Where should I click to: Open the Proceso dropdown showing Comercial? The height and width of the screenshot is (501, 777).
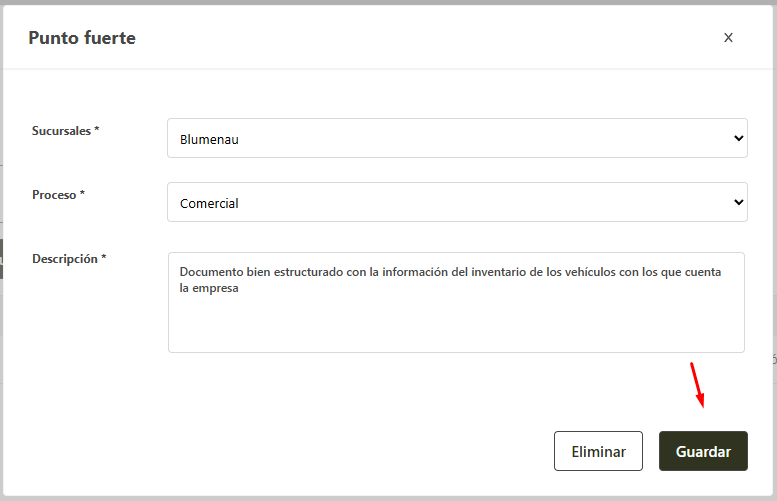(x=457, y=202)
